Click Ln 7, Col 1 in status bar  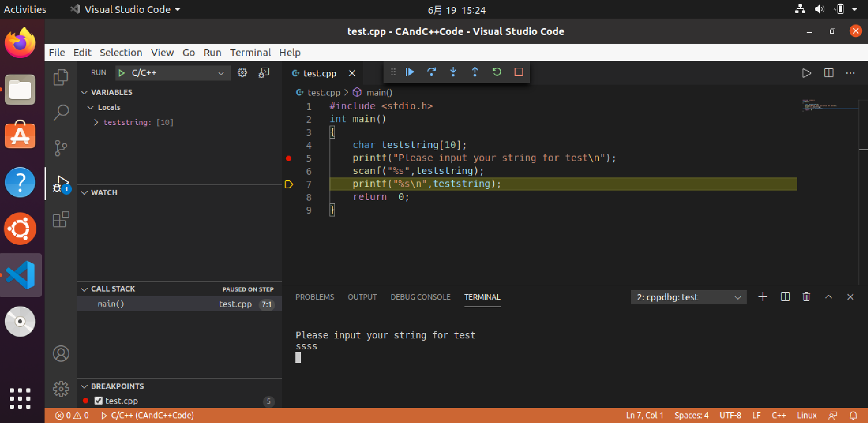(644, 415)
